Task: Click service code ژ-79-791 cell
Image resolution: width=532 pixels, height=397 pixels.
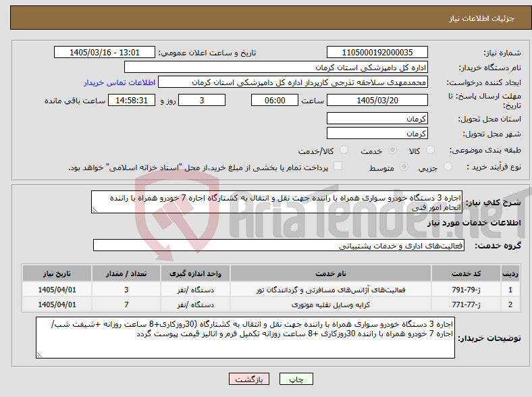Action: [x=467, y=290]
